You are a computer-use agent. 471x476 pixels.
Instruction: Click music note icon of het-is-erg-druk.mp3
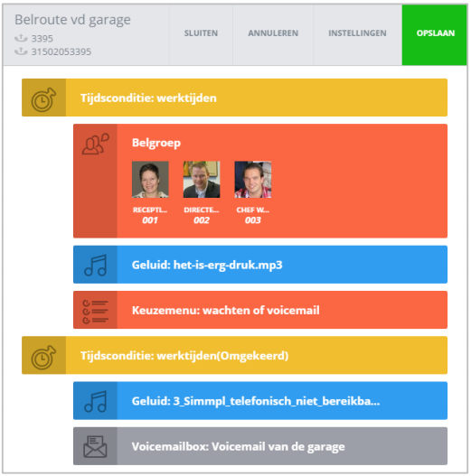tap(96, 265)
